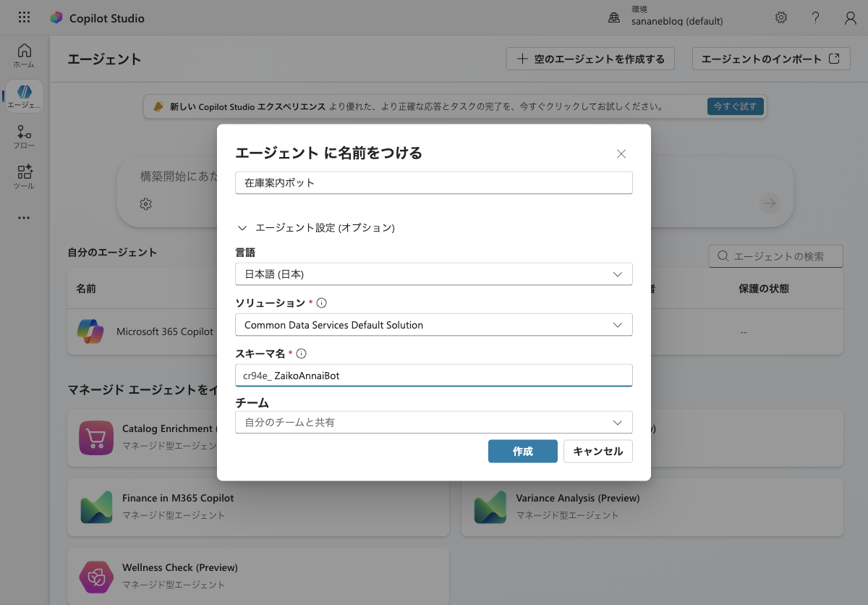Click 保護の状態 column header

764,289
